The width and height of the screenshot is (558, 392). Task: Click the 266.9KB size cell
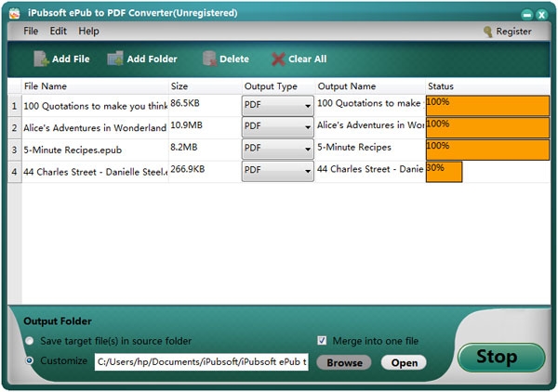[206, 172]
